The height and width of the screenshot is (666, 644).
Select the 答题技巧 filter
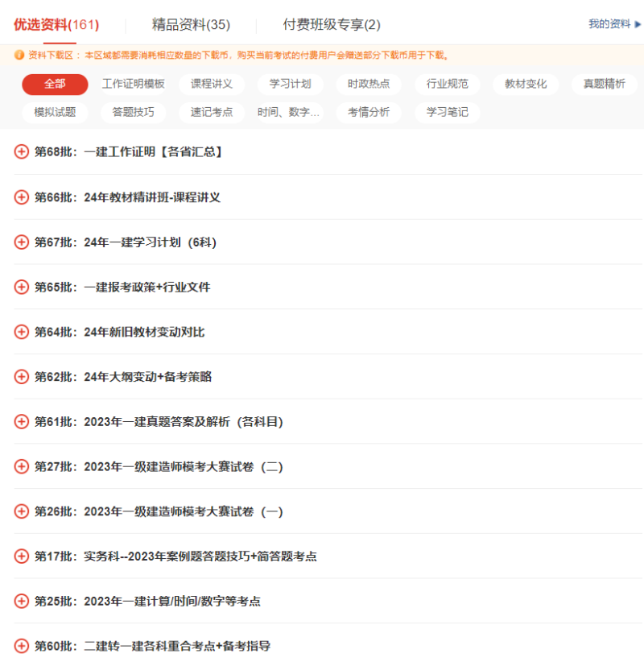[134, 113]
